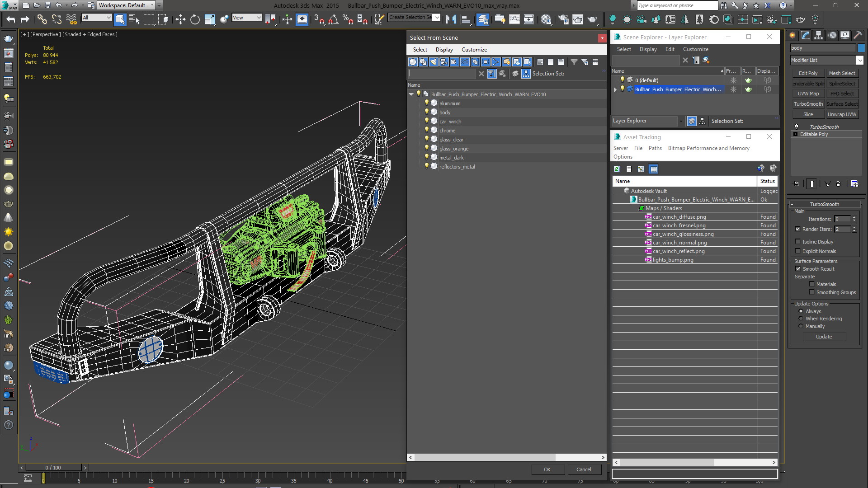The width and height of the screenshot is (868, 488).
Task: Select table view icon in Asset Tracking
Action: (x=653, y=169)
